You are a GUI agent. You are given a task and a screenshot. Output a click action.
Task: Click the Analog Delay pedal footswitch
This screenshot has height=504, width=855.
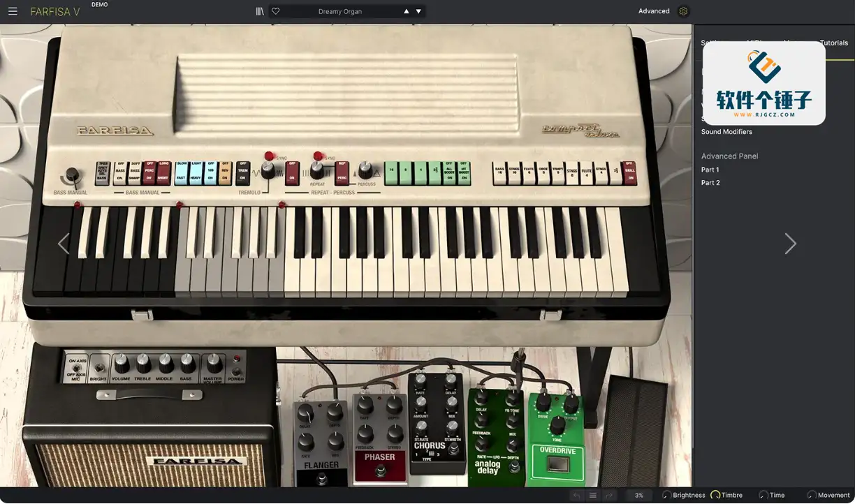[513, 466]
